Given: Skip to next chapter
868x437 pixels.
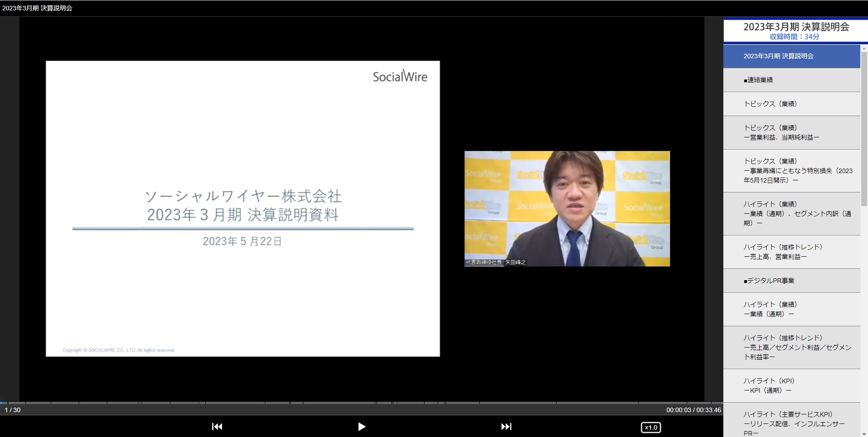Looking at the screenshot, I should pos(506,427).
